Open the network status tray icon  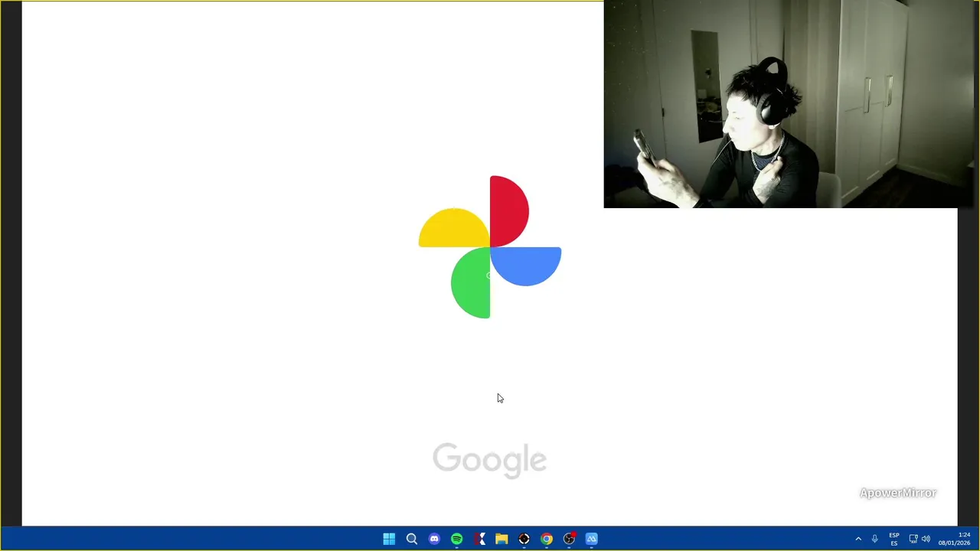coord(913,539)
